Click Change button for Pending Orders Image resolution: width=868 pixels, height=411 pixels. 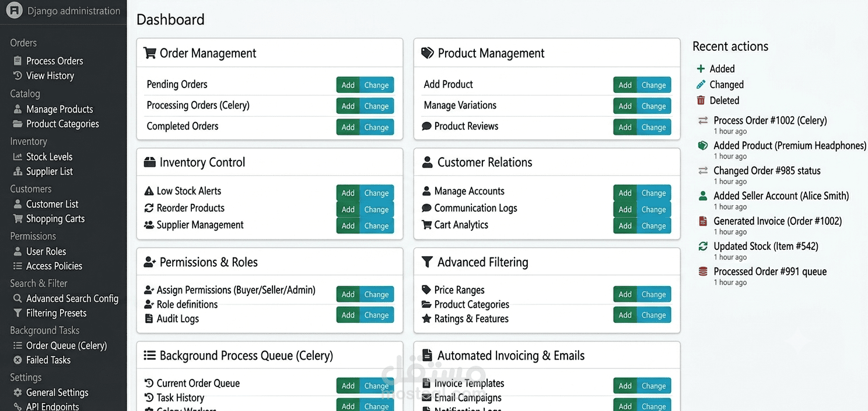click(x=376, y=85)
